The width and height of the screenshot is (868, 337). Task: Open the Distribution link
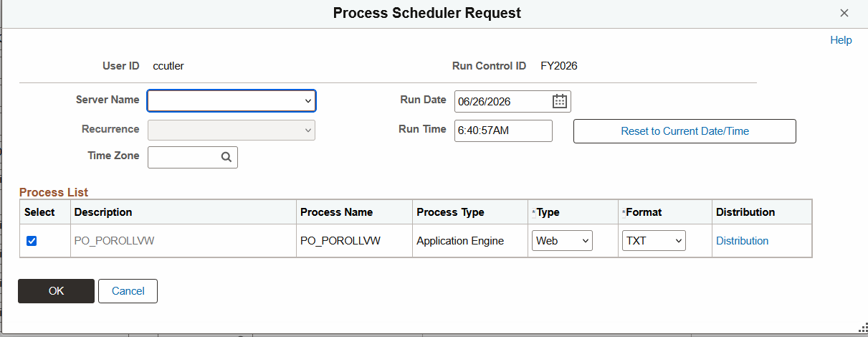742,241
